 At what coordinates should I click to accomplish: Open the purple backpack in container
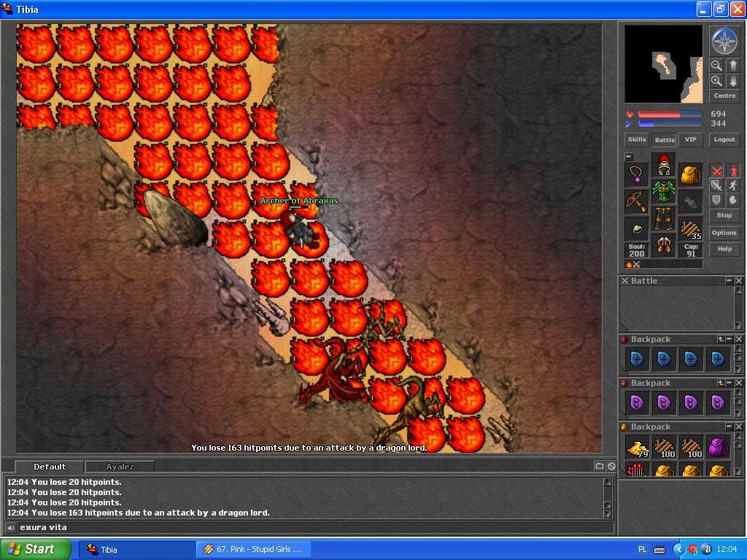coord(718,448)
